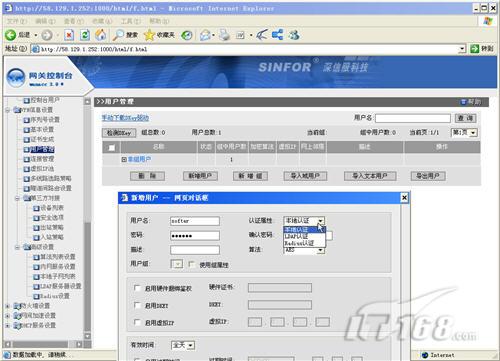Open the address bar dropdown arrow
This screenshot has height=361, width=500.
[462, 49]
